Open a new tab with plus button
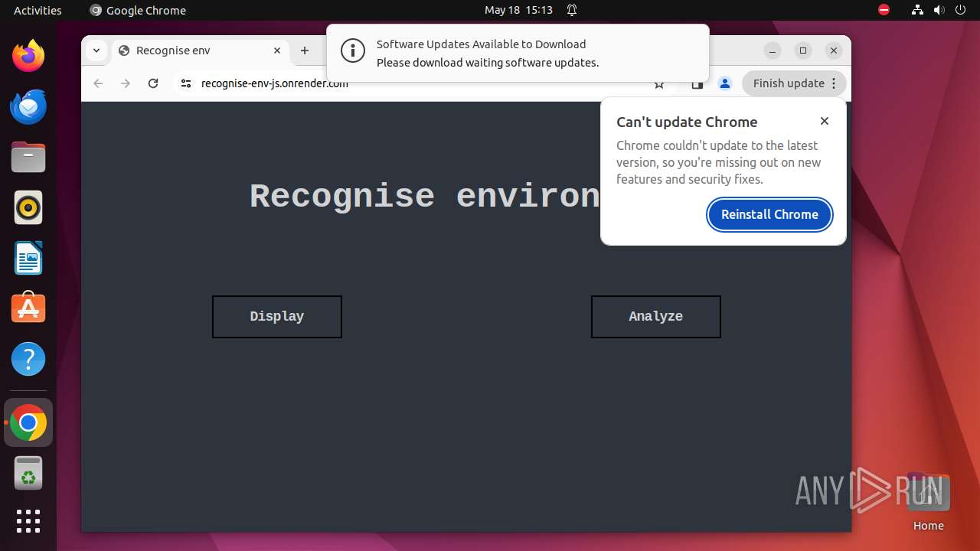 pyautogui.click(x=305, y=51)
